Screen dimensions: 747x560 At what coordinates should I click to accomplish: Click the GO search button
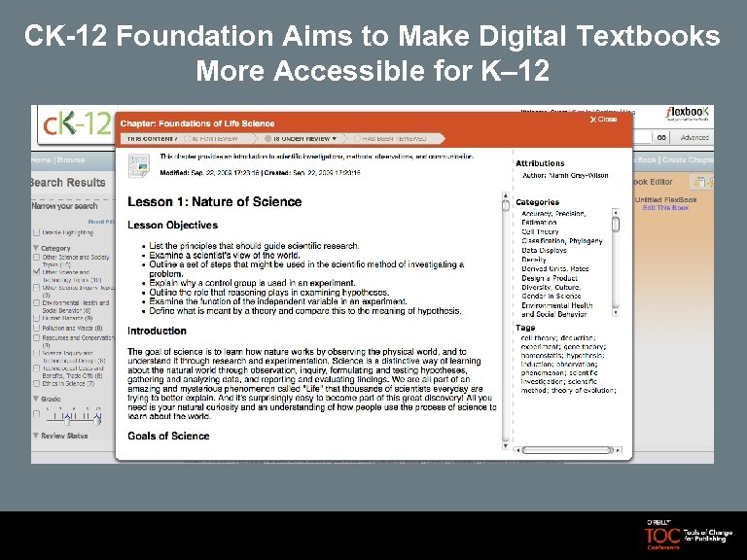click(x=661, y=138)
